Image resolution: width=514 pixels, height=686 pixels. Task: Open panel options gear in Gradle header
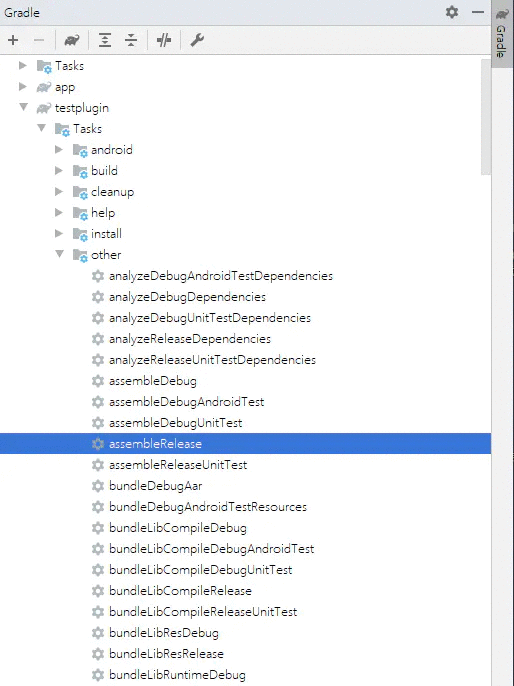point(452,12)
